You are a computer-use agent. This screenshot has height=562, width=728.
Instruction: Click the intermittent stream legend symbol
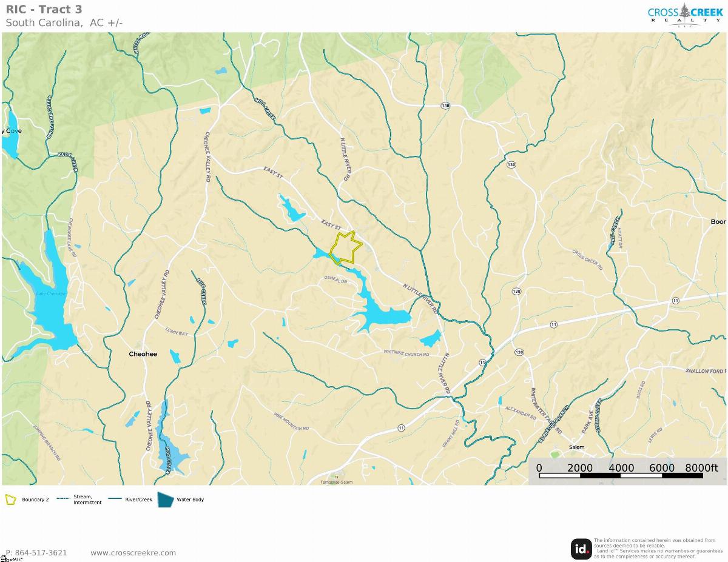tap(64, 498)
